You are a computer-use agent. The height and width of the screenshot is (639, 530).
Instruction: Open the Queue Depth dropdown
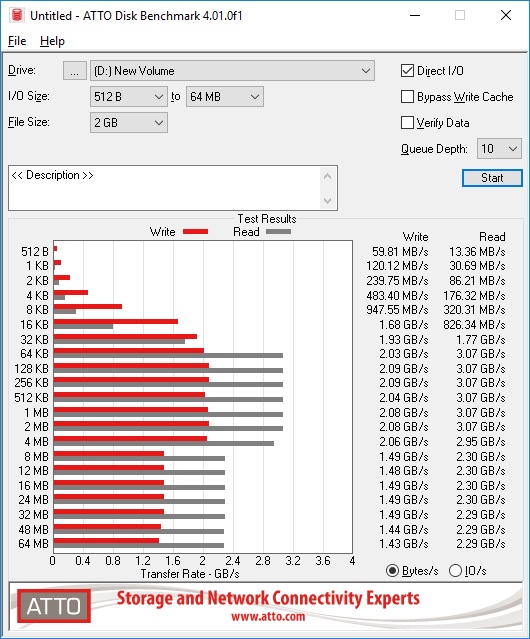pos(499,149)
